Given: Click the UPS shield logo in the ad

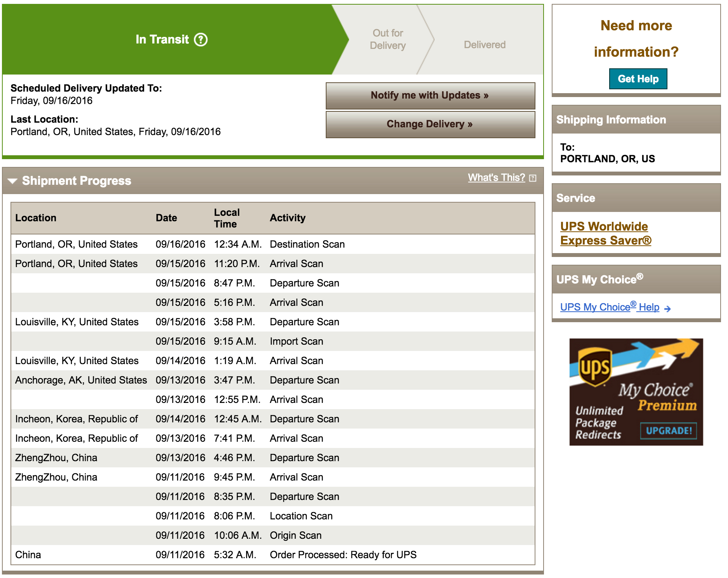Looking at the screenshot, I should [x=594, y=367].
